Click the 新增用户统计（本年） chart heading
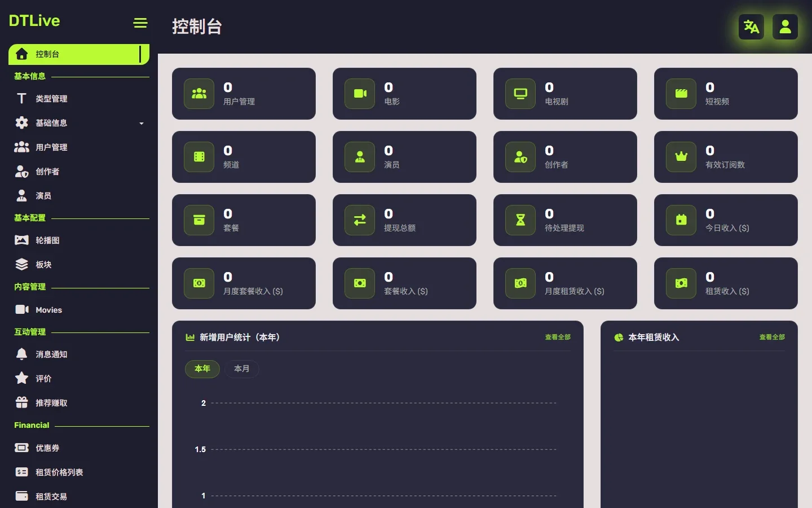 (240, 337)
